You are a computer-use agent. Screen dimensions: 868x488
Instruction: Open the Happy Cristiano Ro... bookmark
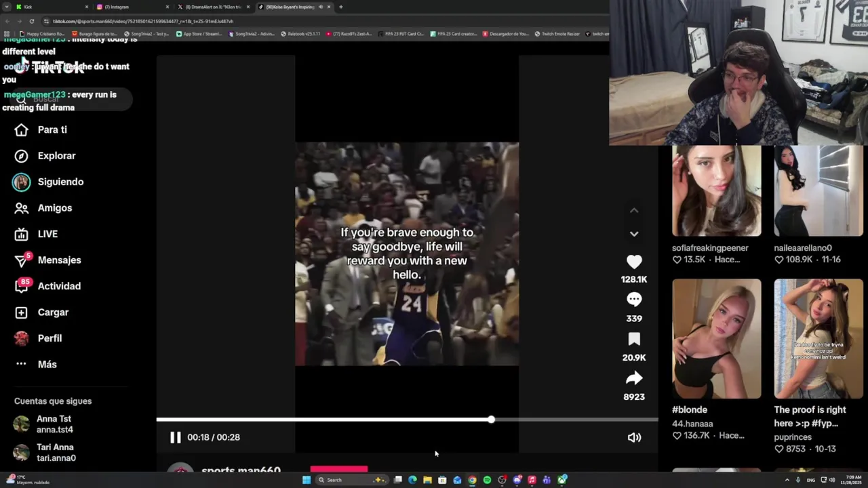[x=42, y=33]
